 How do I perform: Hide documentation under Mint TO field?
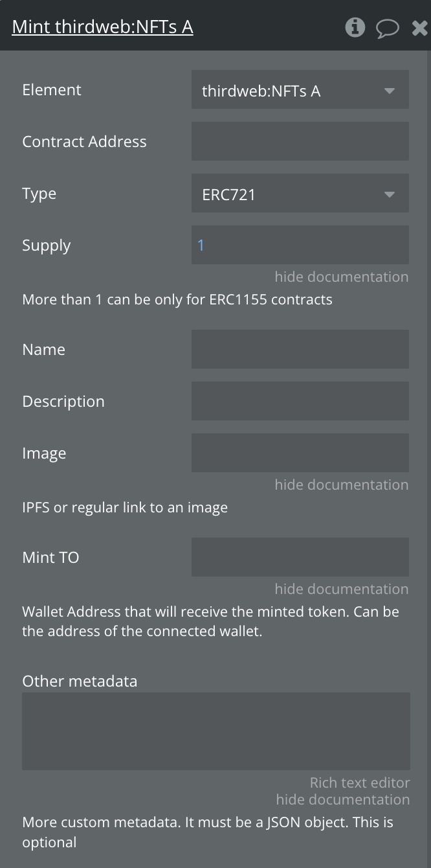(341, 589)
